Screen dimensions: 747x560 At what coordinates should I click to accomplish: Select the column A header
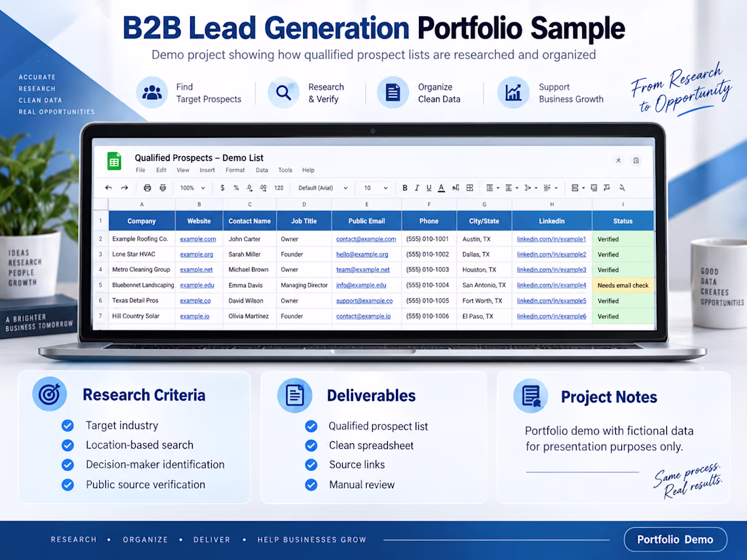[141, 204]
